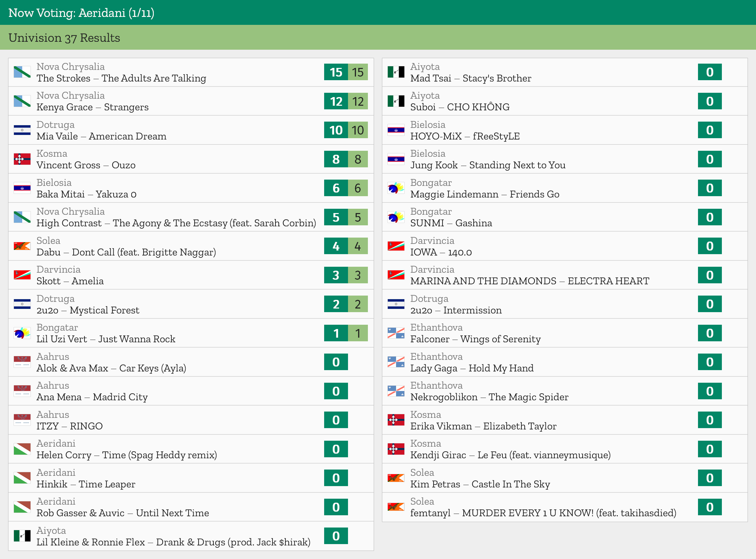Click Aeridani flag beside Helen Corry entry
756x559 pixels.
click(22, 449)
